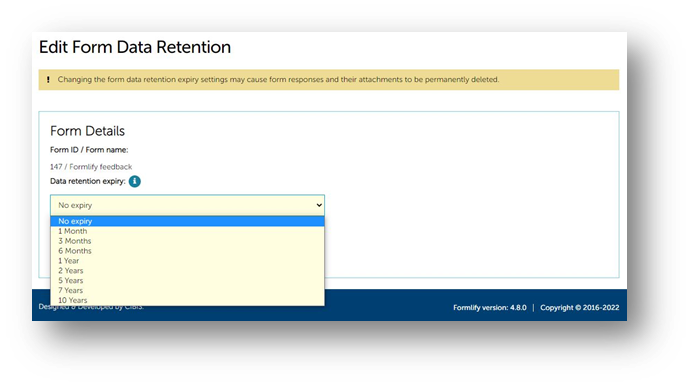Click the info icon beside Data retention expiry

(135, 181)
